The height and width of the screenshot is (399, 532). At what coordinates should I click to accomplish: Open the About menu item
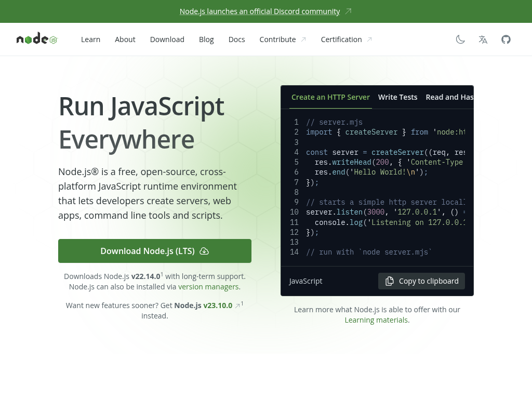(125, 39)
